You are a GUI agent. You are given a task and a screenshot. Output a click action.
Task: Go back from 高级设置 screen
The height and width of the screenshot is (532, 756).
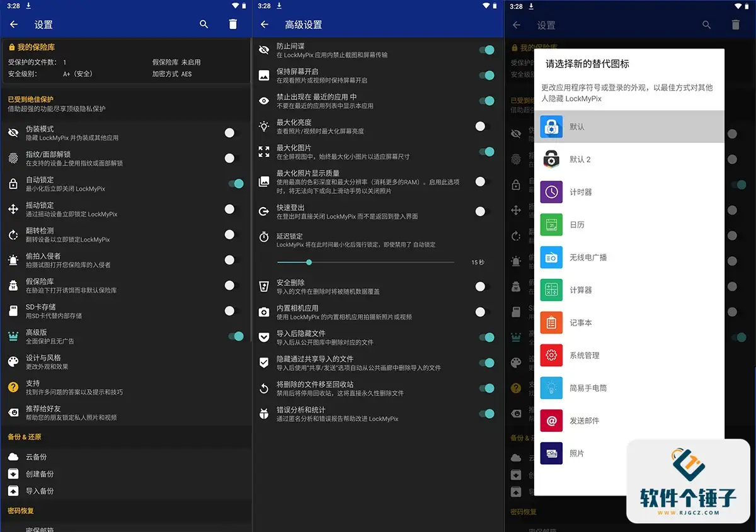265,25
